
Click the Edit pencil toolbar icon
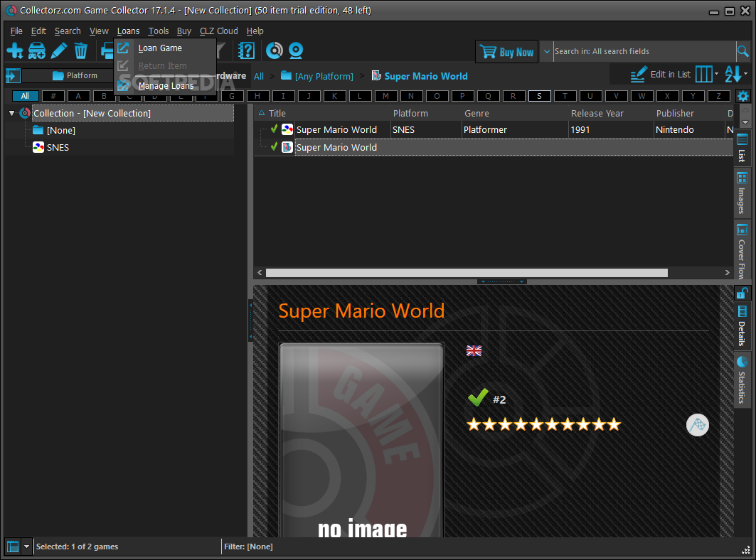click(59, 50)
